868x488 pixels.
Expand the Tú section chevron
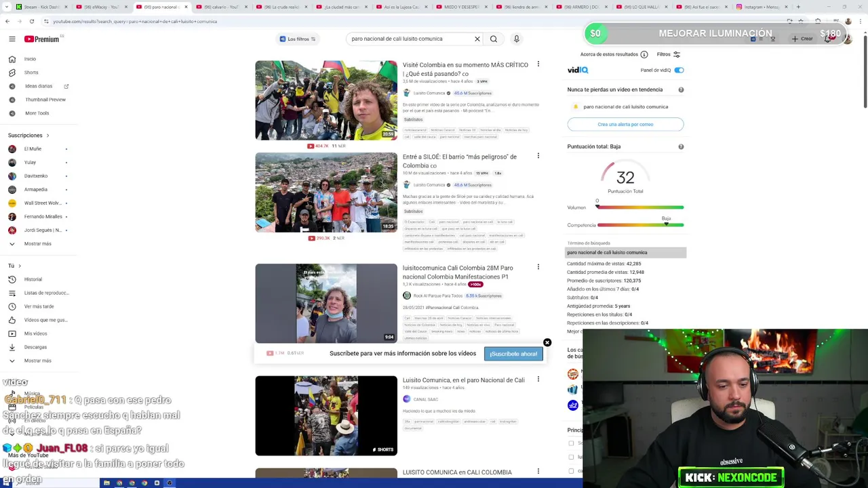click(x=20, y=266)
